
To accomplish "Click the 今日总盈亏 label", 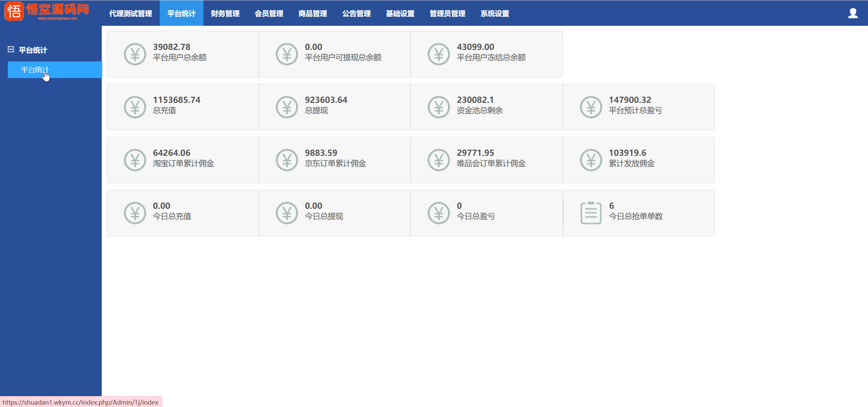I will [x=476, y=217].
